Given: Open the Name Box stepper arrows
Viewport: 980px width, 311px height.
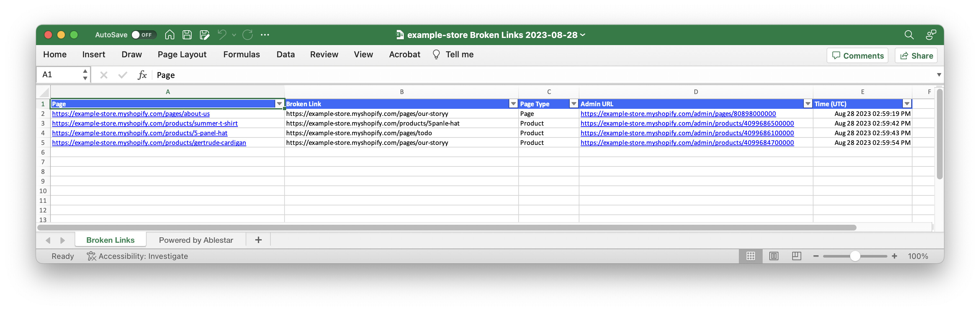Looking at the screenshot, I should tap(85, 75).
